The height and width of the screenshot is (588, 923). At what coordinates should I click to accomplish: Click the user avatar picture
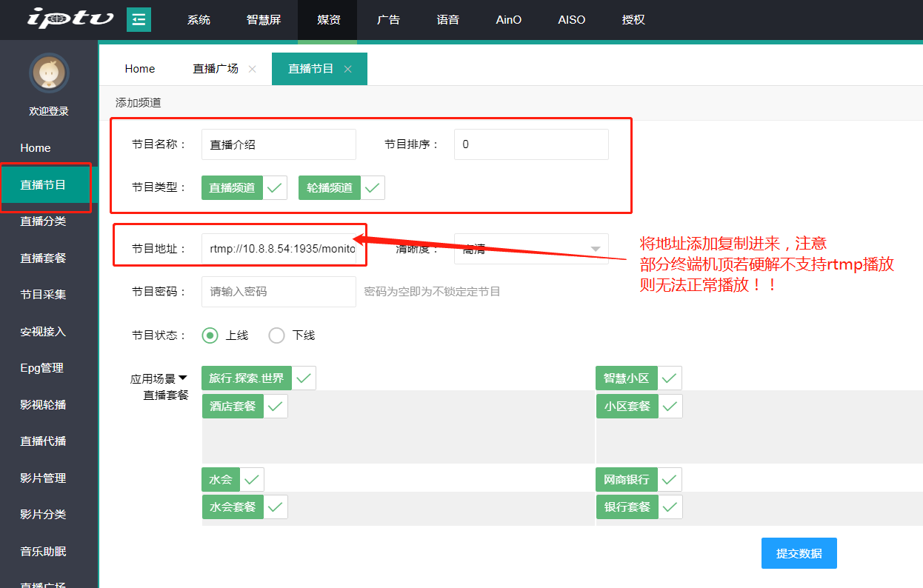coord(49,73)
